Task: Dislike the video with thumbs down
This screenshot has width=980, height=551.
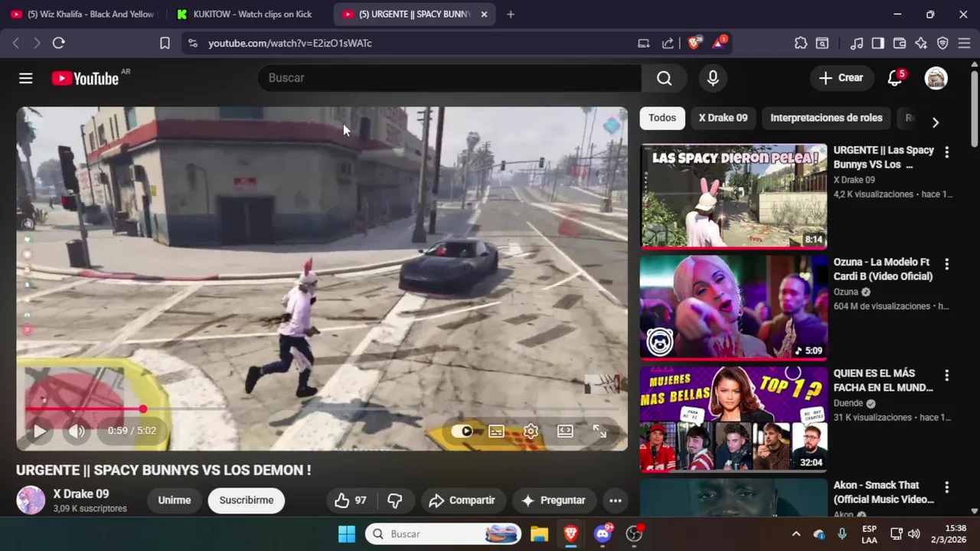Action: [395, 500]
